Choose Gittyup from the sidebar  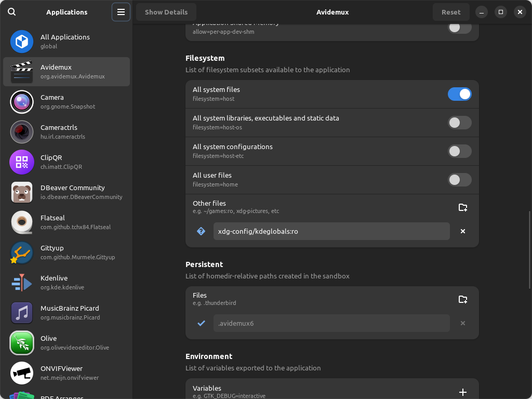tap(66, 252)
